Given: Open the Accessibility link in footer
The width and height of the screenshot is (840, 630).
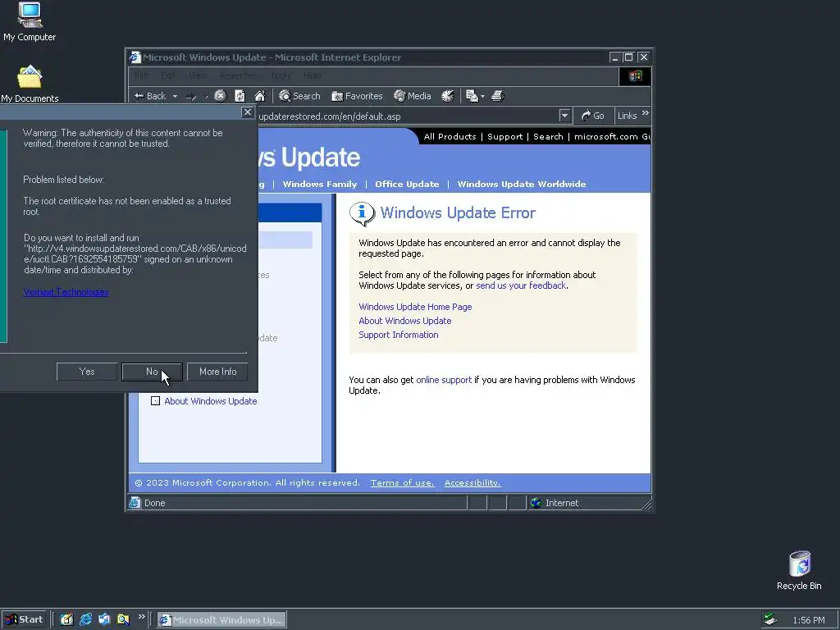Looking at the screenshot, I should coord(472,482).
